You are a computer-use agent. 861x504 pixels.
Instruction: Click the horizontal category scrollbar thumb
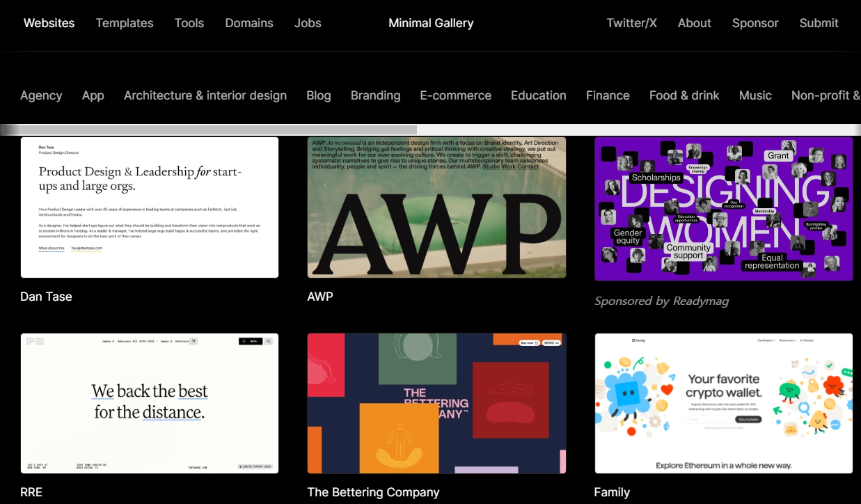[x=209, y=129]
